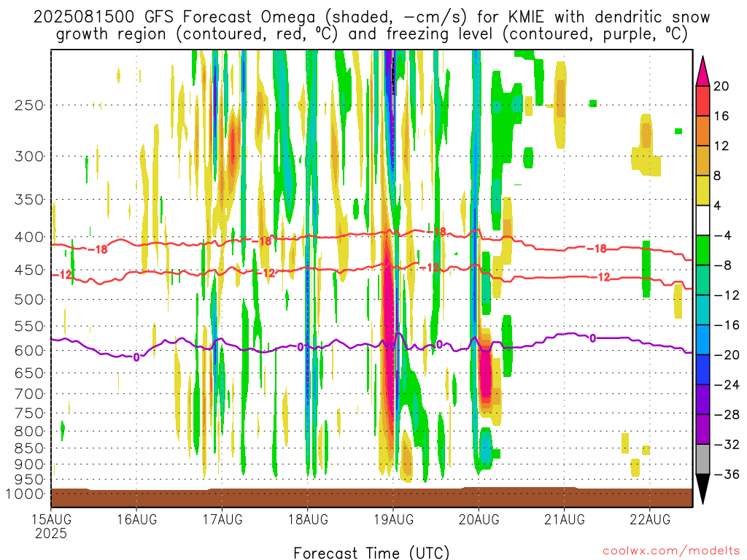Select the red colorbar segment between 16 and 20

click(703, 101)
